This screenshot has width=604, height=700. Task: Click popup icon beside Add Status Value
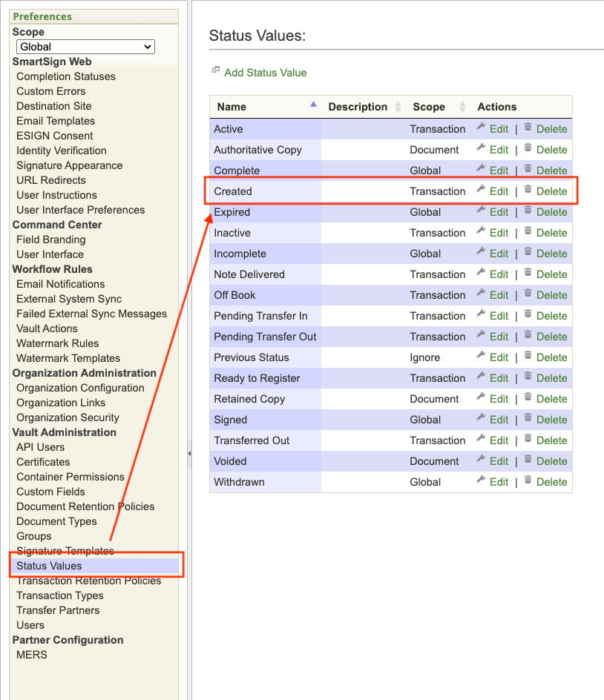216,70
